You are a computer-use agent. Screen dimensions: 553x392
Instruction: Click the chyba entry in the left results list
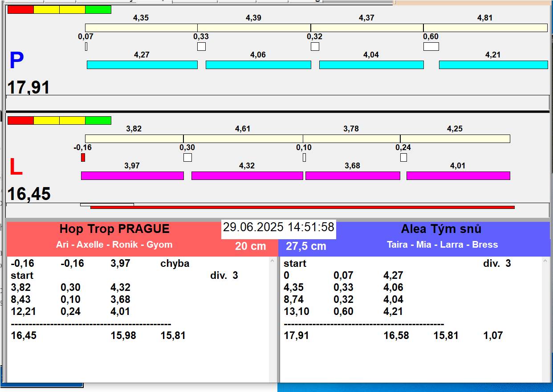(175, 263)
